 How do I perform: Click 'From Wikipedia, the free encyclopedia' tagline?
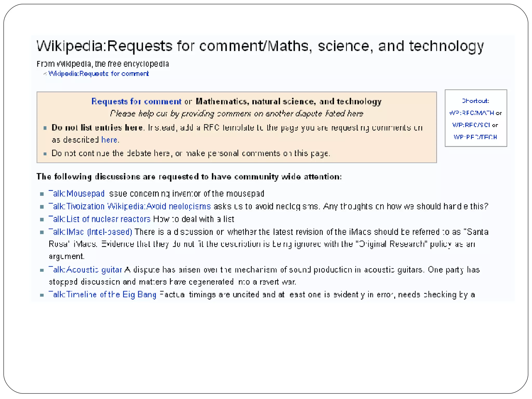point(103,64)
